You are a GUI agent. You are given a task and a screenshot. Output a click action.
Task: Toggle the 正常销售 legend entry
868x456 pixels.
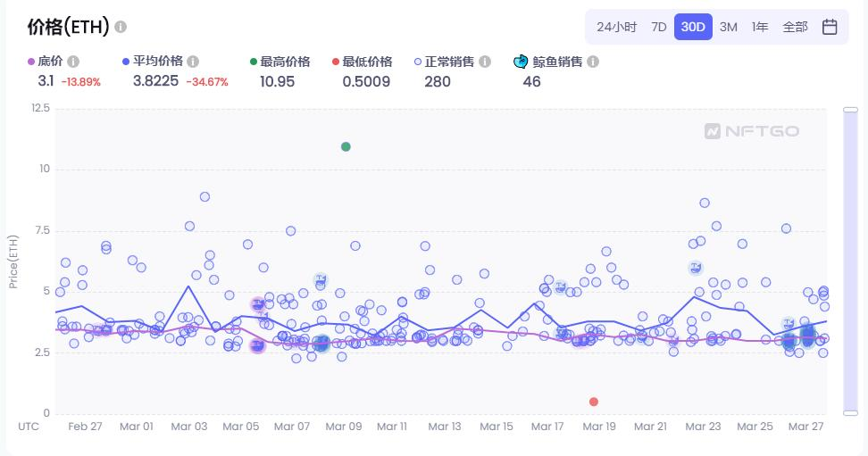(445, 62)
